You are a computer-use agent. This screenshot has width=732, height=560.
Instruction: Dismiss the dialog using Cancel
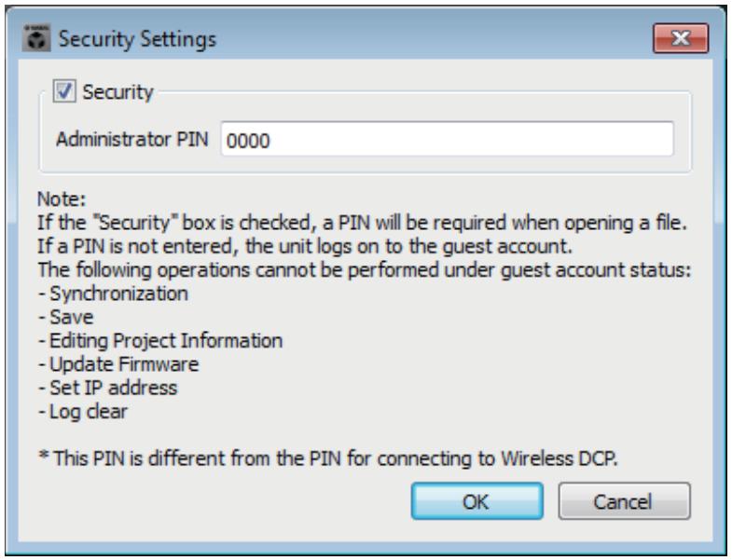click(x=624, y=501)
